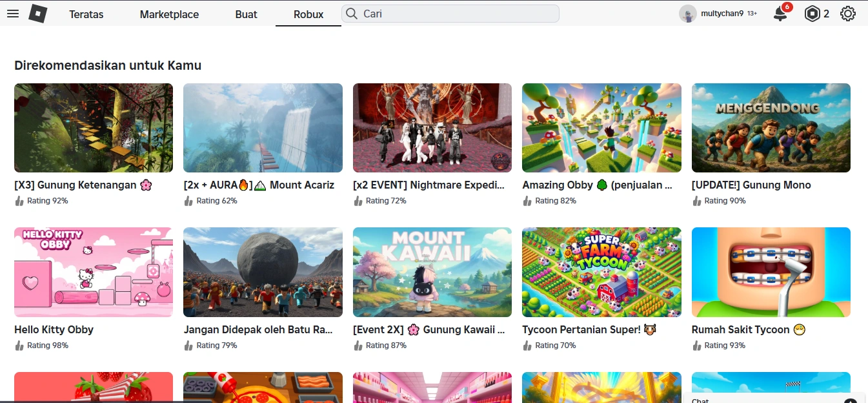
Task: Switch to the Buat tab
Action: [x=246, y=14]
